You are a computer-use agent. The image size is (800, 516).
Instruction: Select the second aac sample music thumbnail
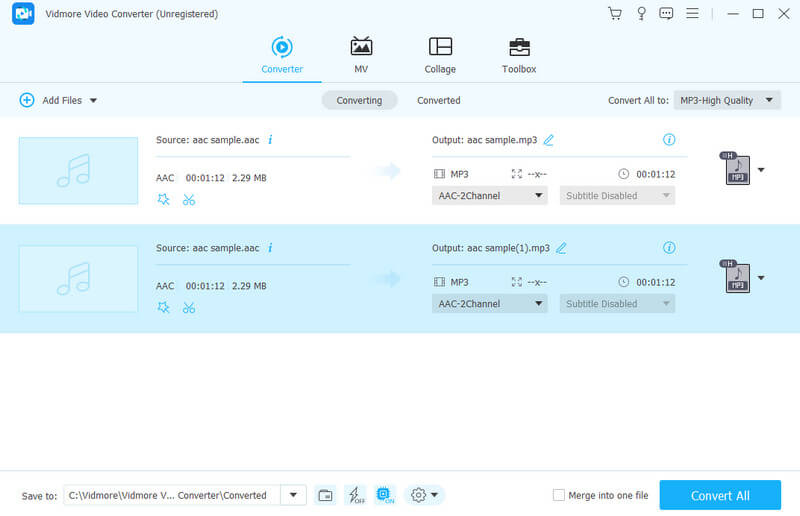point(78,279)
